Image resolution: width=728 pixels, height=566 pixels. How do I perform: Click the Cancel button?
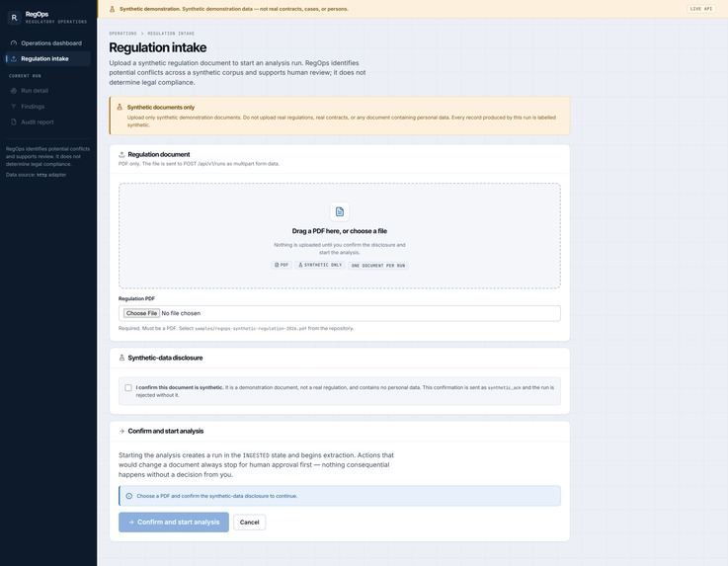pos(249,523)
